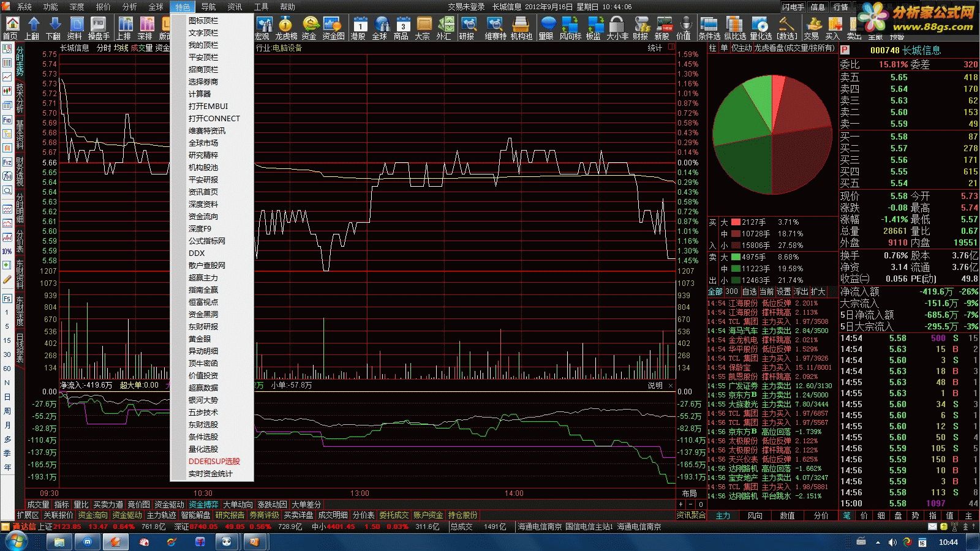
Task: Open the 龙虎榜 medal icon
Action: pyautogui.click(x=286, y=28)
